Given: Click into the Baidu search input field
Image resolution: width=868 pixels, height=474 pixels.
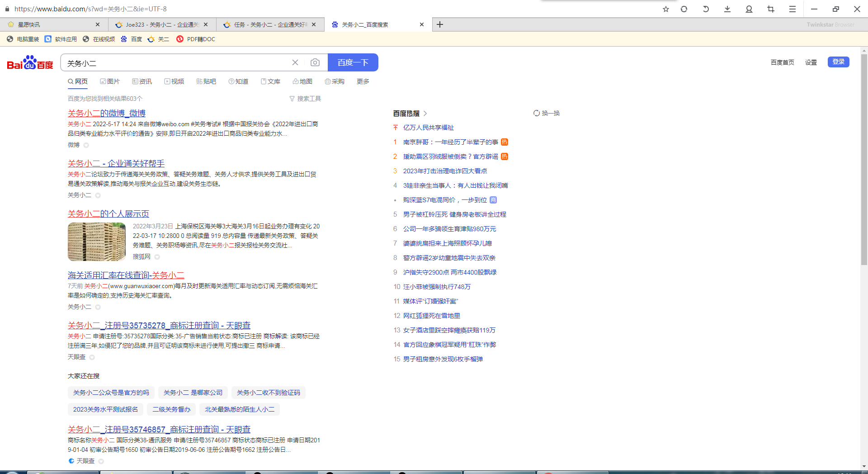Looking at the screenshot, I should [x=176, y=62].
